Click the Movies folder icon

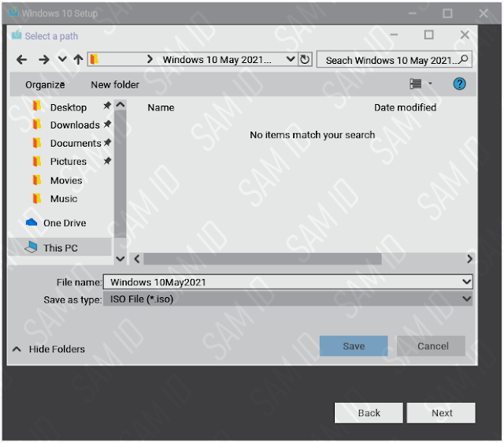point(37,181)
